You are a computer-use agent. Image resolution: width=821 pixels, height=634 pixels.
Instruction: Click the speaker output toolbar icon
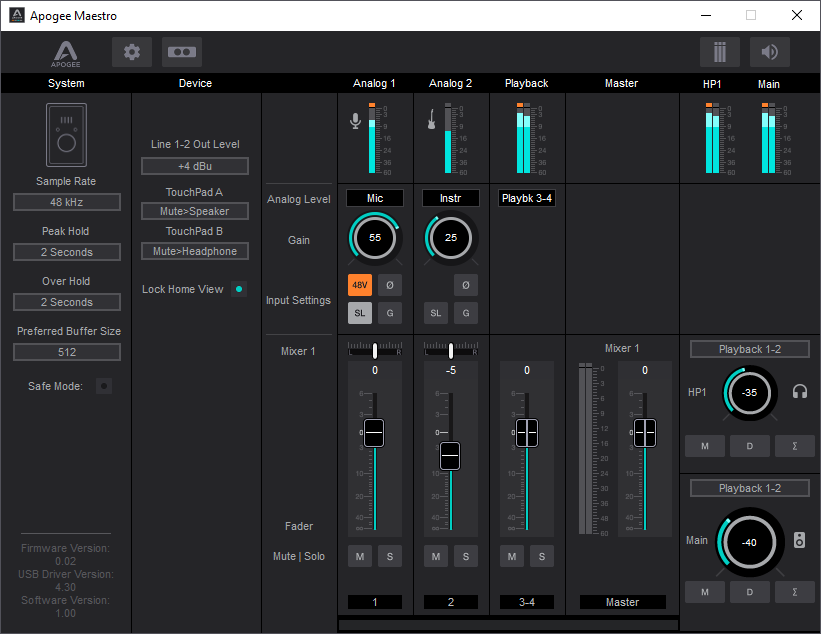(770, 52)
